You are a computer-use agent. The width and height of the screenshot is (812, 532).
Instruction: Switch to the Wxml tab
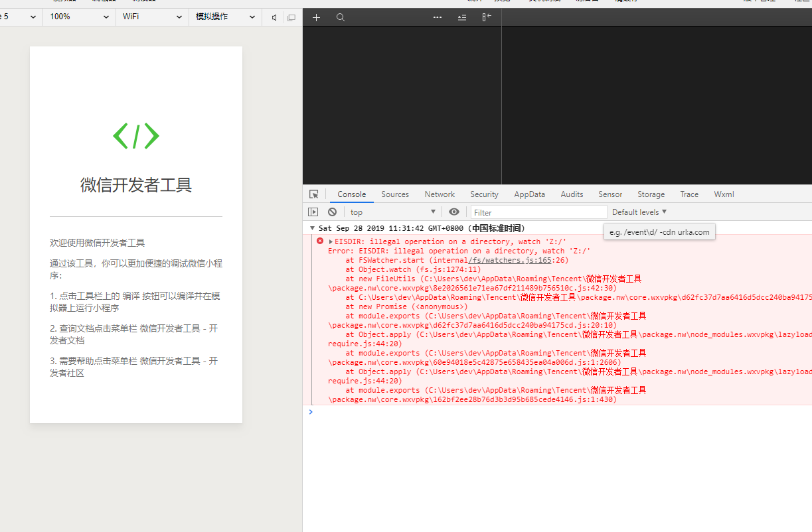(724, 194)
